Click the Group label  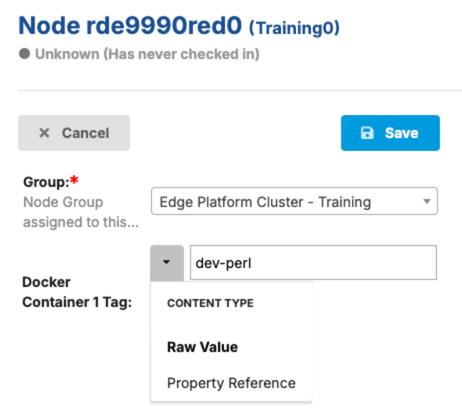coord(50,182)
